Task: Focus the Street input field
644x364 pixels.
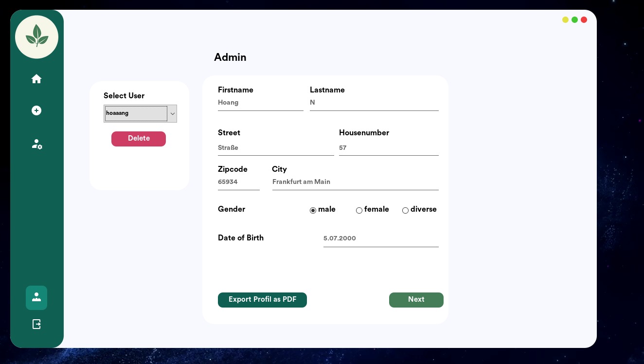Action: coord(276,148)
